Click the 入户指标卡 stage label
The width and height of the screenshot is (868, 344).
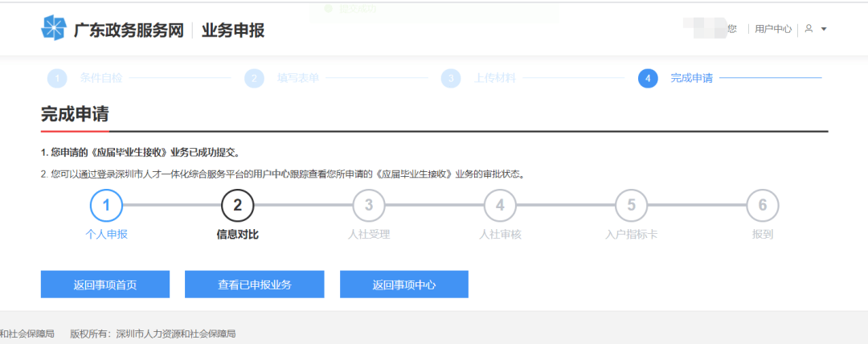point(631,235)
